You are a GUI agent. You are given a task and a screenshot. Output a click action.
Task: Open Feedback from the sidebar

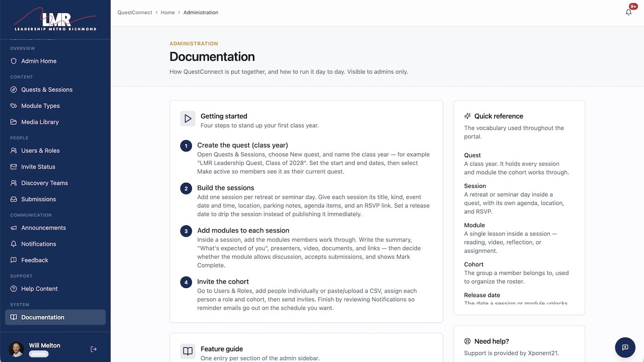(x=55, y=260)
